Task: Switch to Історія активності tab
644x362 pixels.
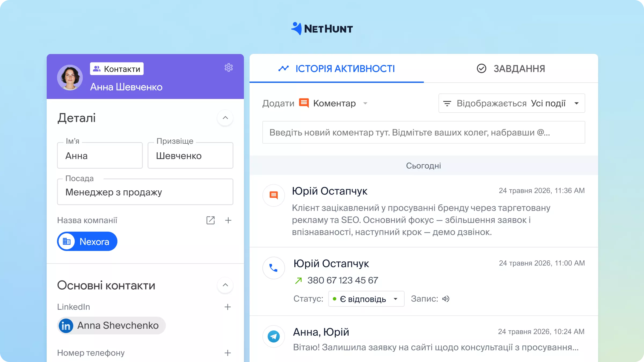Action: pyautogui.click(x=336, y=69)
